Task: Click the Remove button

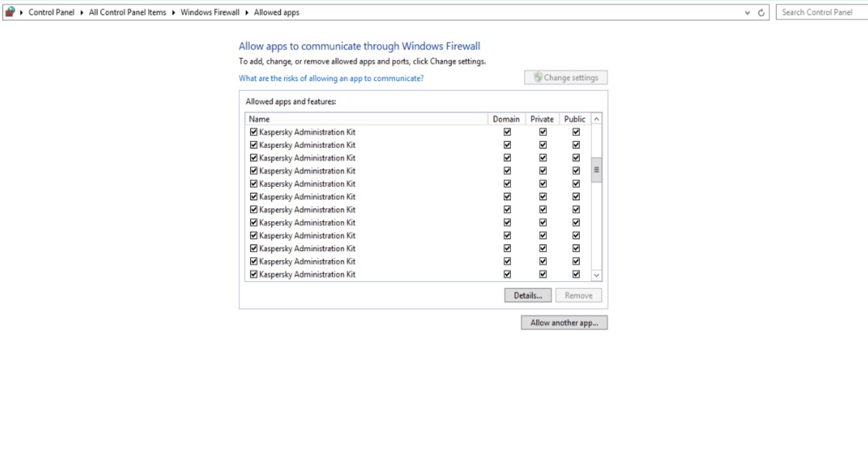Action: tap(579, 295)
